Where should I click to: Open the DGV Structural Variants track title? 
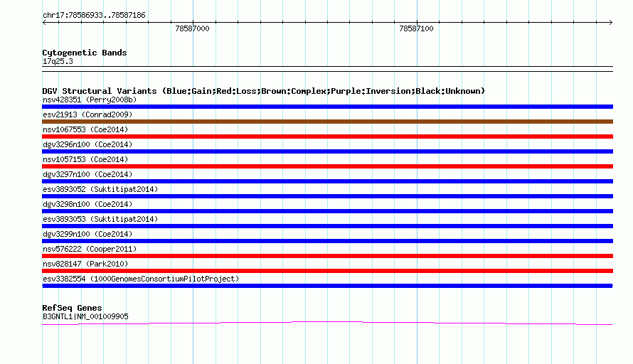264,91
